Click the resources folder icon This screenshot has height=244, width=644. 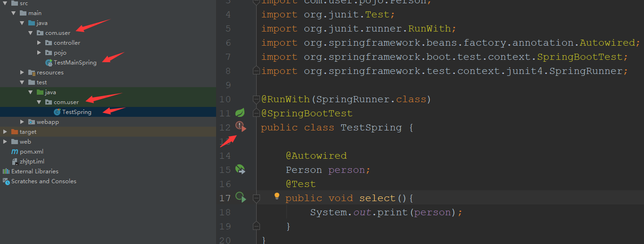pyautogui.click(x=31, y=73)
